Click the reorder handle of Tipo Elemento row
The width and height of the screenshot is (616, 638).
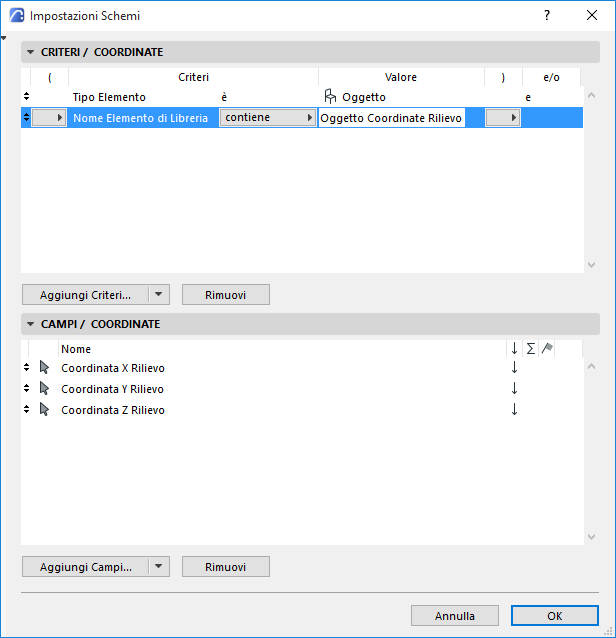27,97
